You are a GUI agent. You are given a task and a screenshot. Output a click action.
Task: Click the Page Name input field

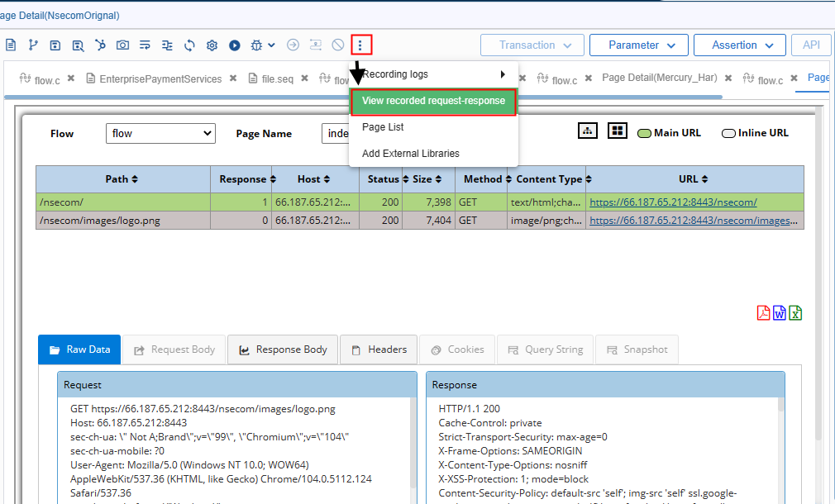coord(336,134)
